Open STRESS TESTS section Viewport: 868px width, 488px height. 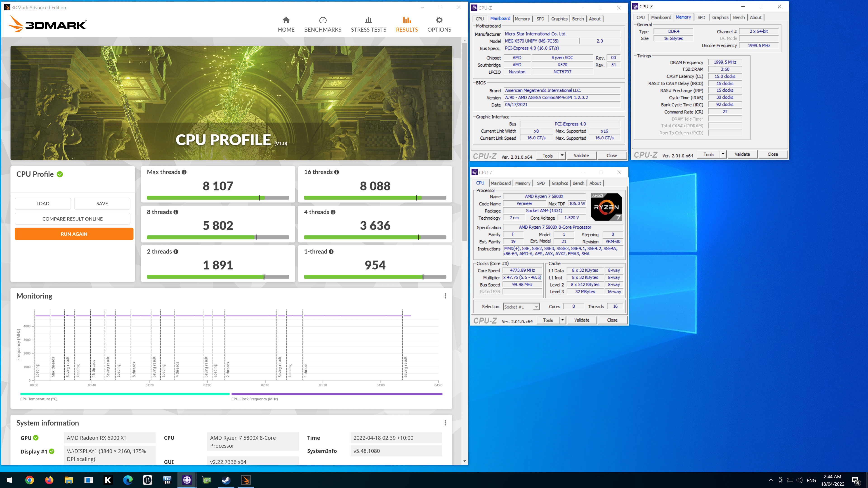tap(368, 25)
